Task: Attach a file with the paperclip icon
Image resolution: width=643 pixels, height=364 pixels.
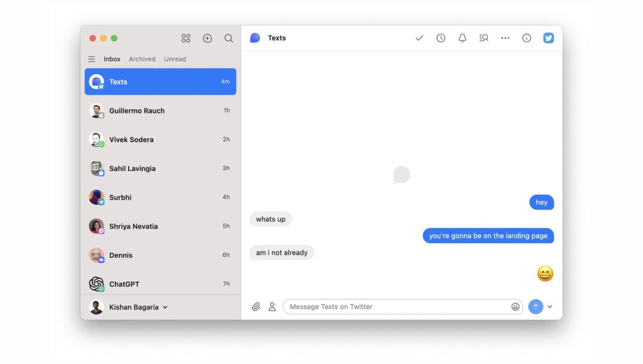Action: (x=256, y=307)
